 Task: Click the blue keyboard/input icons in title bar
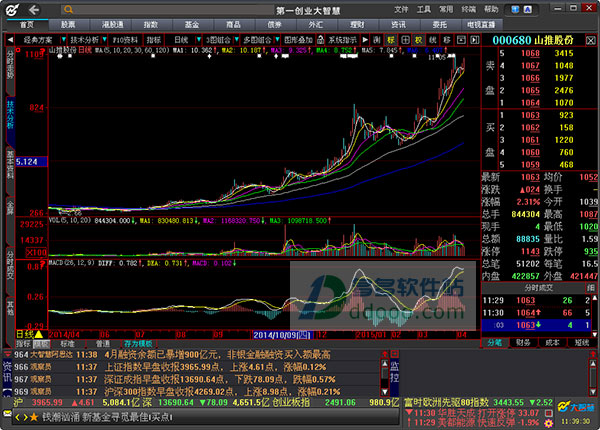(x=522, y=10)
